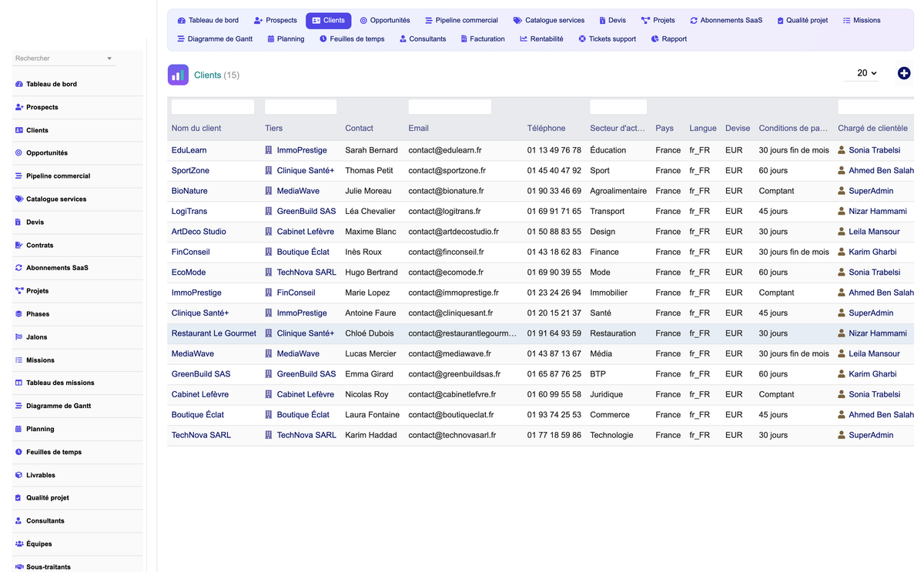Viewport: 924px width, 572px height.
Task: Open the Consultants top tab
Action: tap(423, 38)
